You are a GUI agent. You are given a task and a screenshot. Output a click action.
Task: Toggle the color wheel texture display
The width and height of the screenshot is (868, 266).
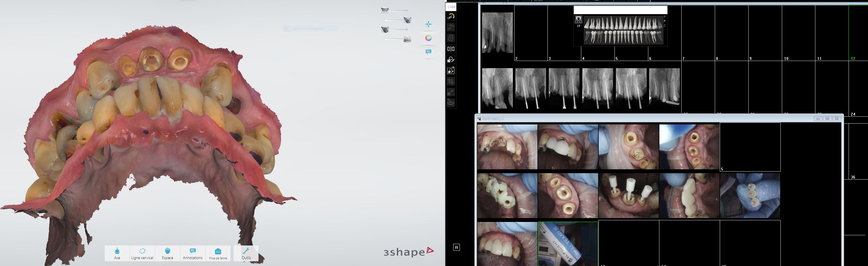[x=428, y=38]
